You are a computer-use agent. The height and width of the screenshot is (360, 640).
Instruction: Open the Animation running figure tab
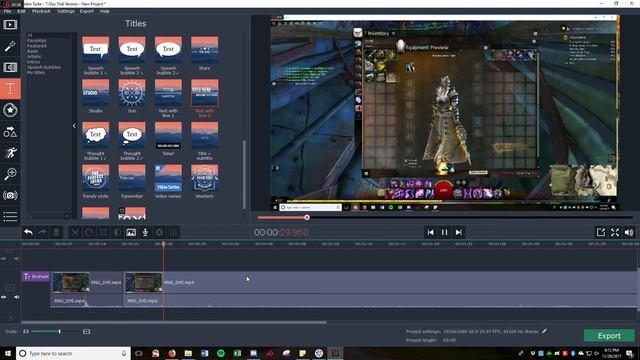[x=10, y=153]
